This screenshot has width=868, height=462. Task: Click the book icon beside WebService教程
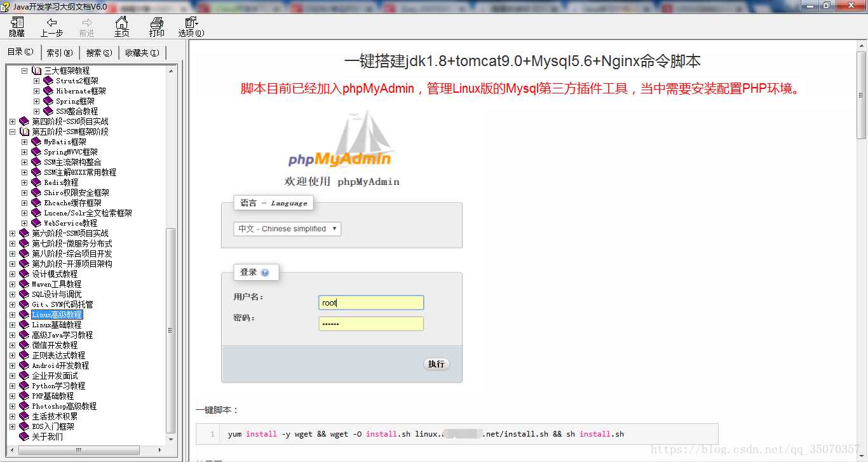coord(36,223)
